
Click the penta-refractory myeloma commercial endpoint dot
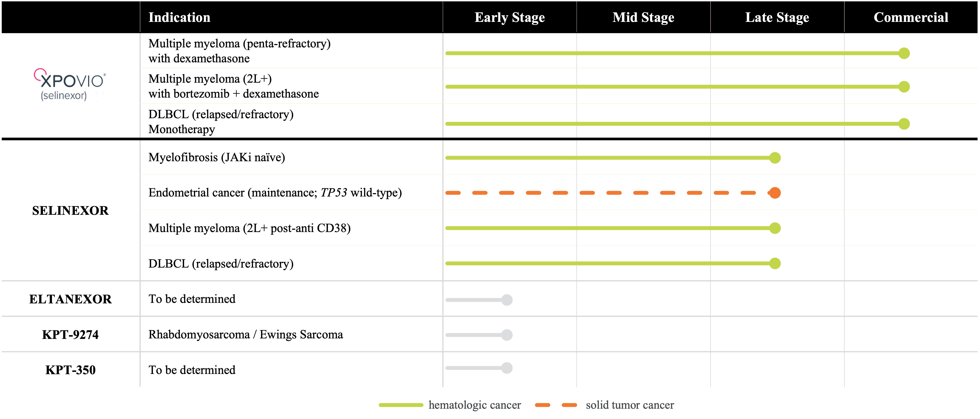tap(904, 53)
